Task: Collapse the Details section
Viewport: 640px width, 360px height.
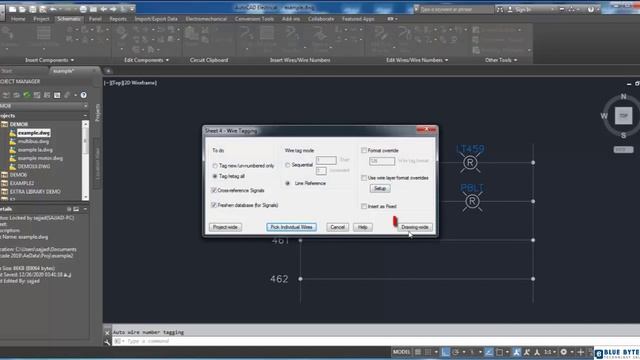Action: pos(85,209)
